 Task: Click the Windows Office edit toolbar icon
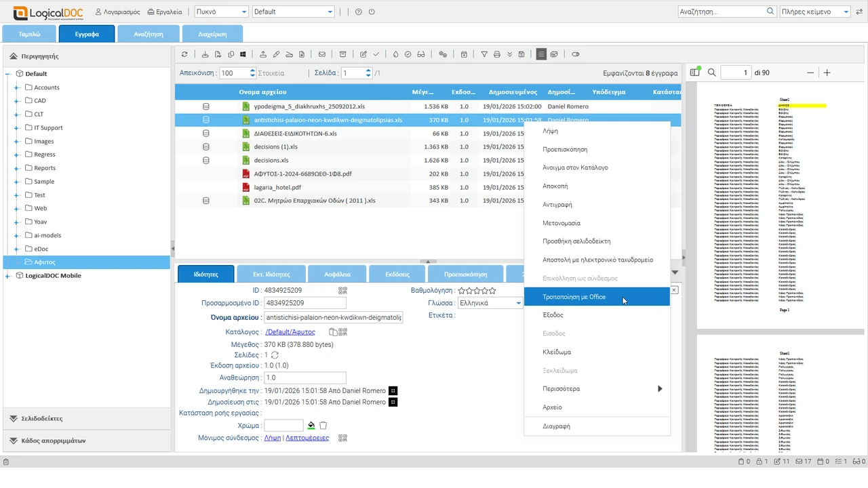pyautogui.click(x=243, y=54)
